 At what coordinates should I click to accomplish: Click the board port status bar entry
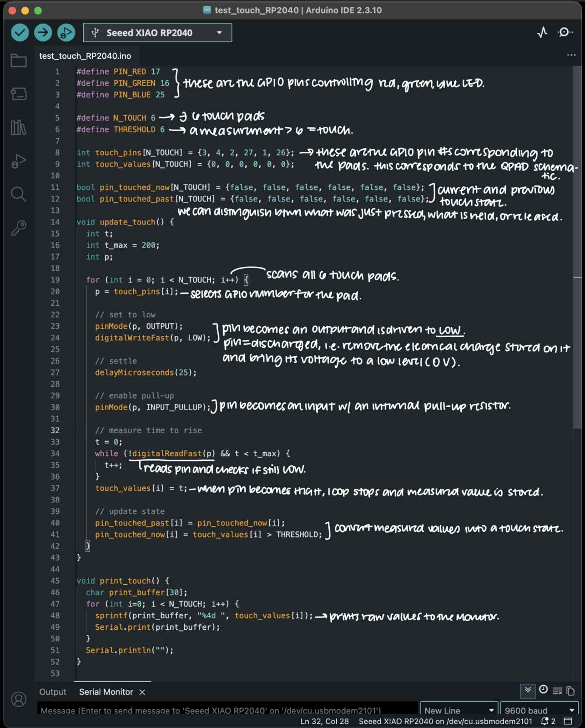[x=445, y=721]
